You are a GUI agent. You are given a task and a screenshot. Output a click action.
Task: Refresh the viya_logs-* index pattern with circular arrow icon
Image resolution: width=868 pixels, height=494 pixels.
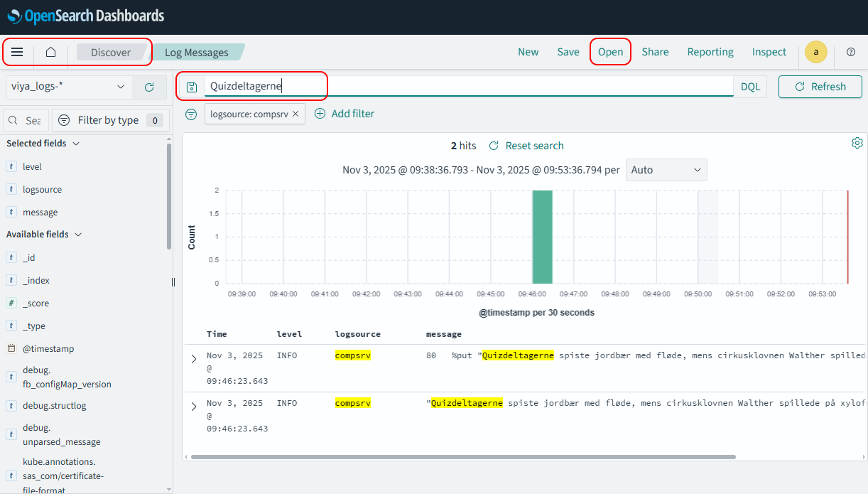coord(149,87)
